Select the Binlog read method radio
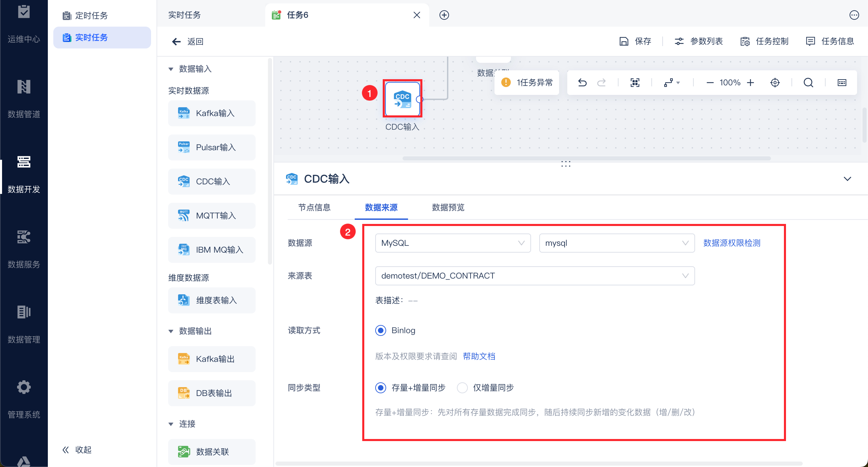The image size is (868, 467). [381, 330]
